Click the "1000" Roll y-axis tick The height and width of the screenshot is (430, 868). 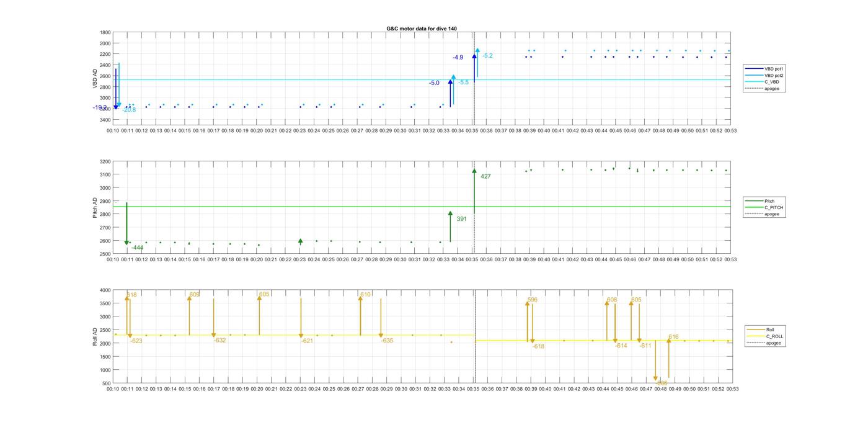pyautogui.click(x=105, y=370)
